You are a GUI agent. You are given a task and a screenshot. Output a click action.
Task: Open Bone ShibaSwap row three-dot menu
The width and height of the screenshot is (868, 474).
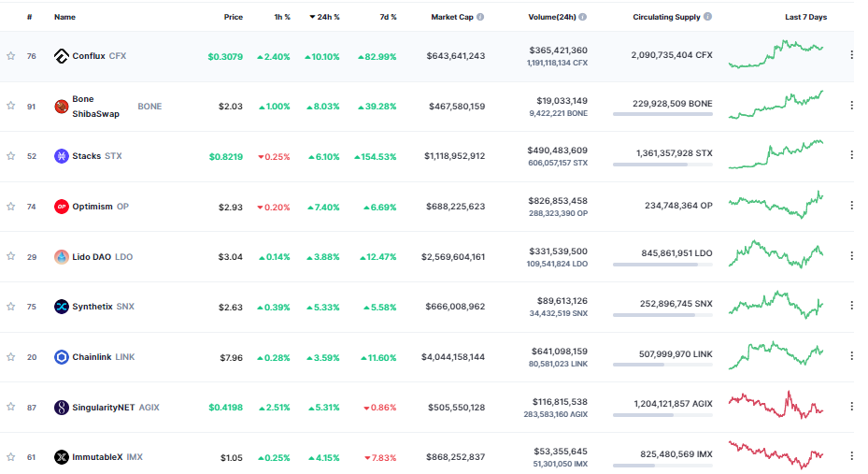(851, 106)
